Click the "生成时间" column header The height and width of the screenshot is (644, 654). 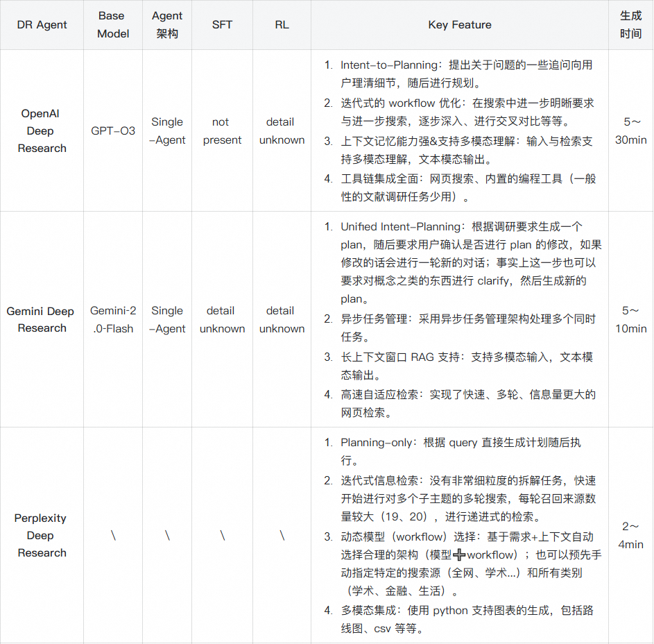[631, 24]
